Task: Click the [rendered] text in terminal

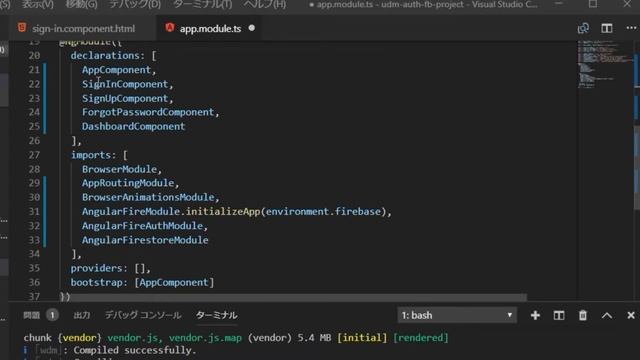Action: coord(421,338)
